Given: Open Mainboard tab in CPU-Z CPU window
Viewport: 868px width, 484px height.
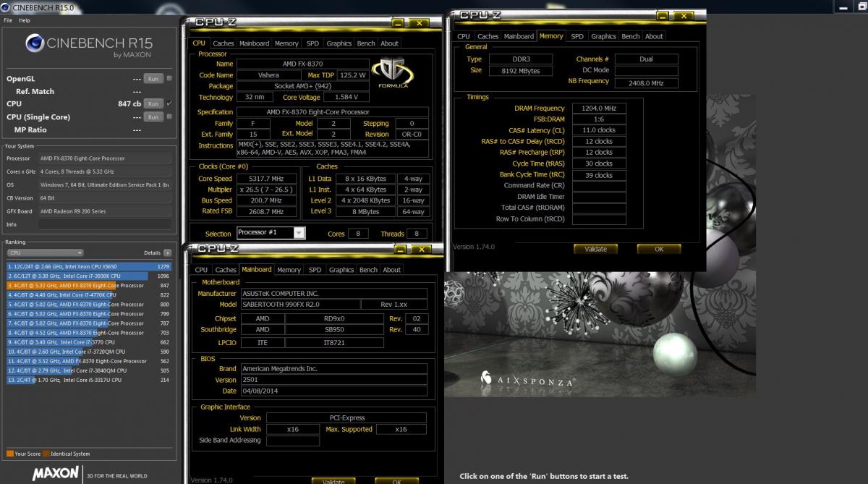Looking at the screenshot, I should (255, 43).
